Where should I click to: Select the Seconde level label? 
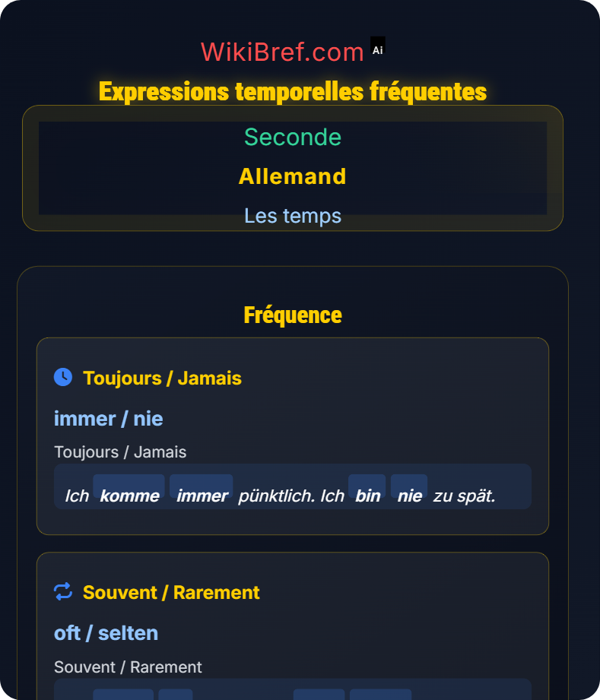point(293,138)
